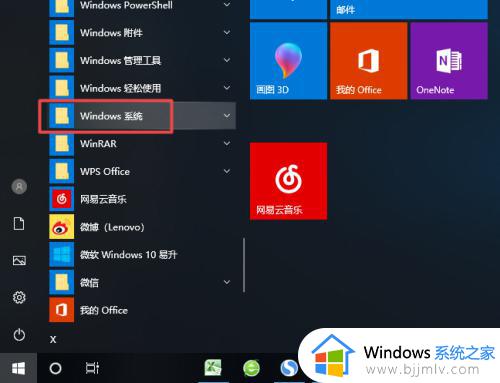Click the 微软 Windows 10 易升 label
500x383 pixels.
(x=129, y=255)
